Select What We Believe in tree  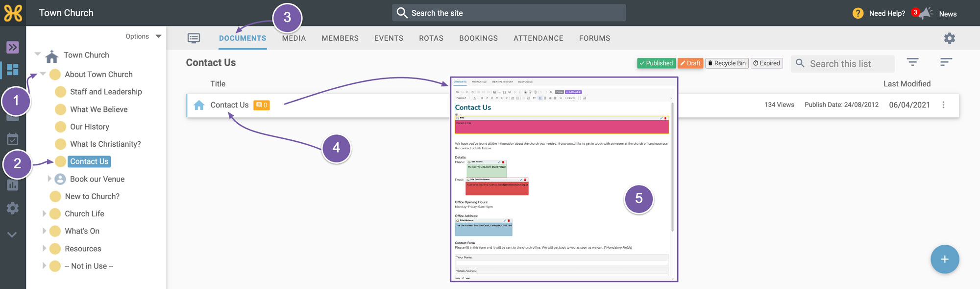point(98,109)
